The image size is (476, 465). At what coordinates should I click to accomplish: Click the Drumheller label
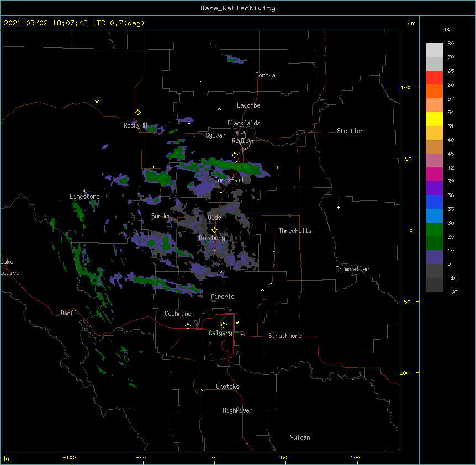click(x=352, y=269)
